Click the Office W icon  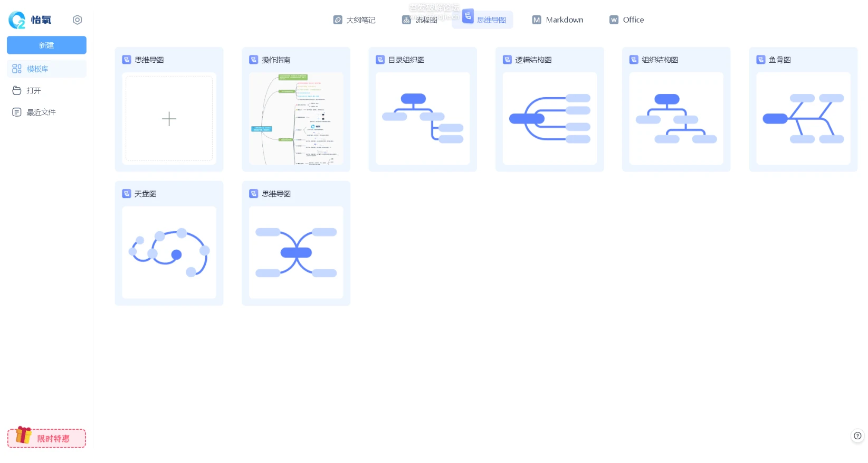[614, 20]
